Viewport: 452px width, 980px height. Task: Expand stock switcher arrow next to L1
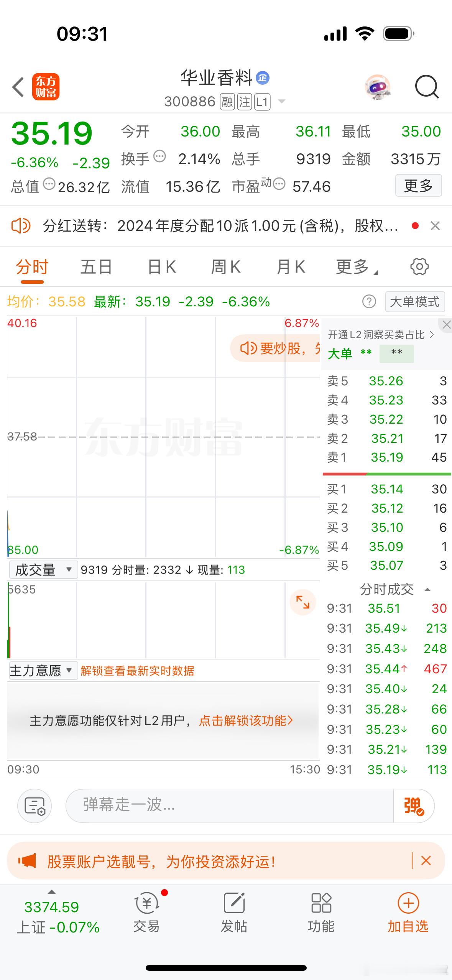click(281, 102)
